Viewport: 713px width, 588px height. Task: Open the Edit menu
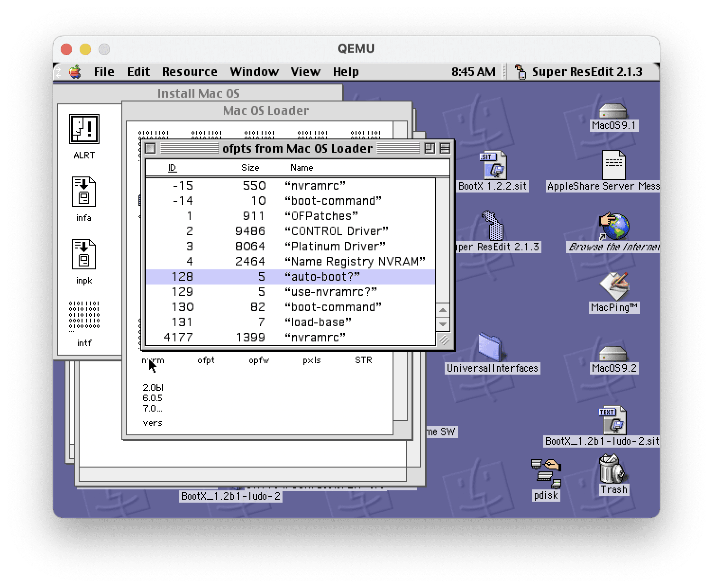[138, 72]
